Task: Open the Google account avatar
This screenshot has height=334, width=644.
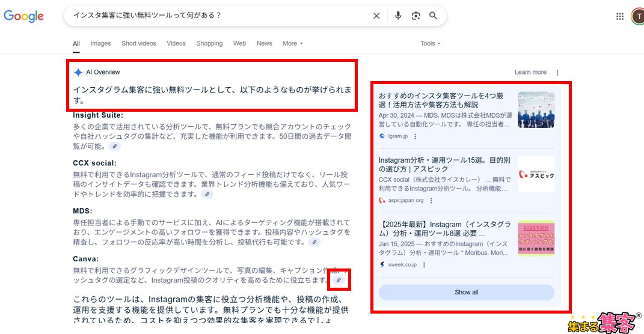Action: pos(638,16)
